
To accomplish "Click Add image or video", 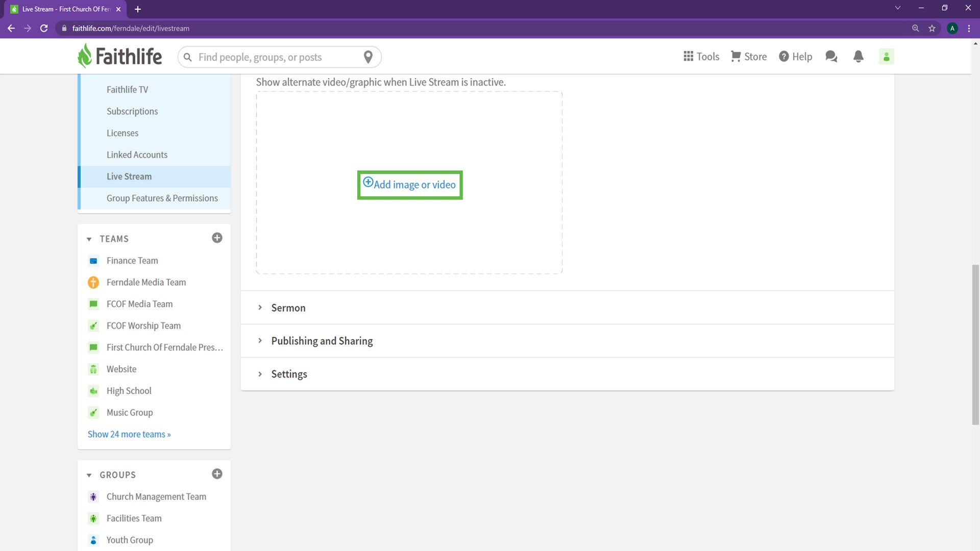I will coord(409,185).
